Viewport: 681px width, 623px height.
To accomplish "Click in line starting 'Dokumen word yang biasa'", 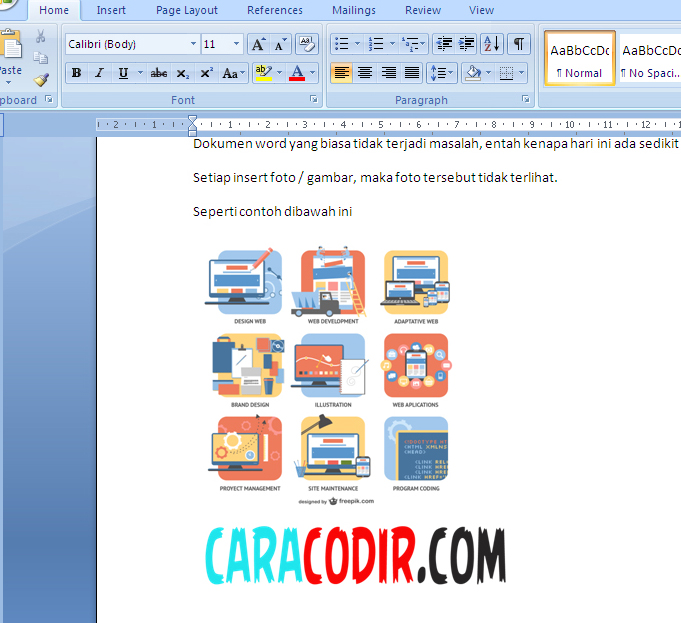I will (x=436, y=143).
